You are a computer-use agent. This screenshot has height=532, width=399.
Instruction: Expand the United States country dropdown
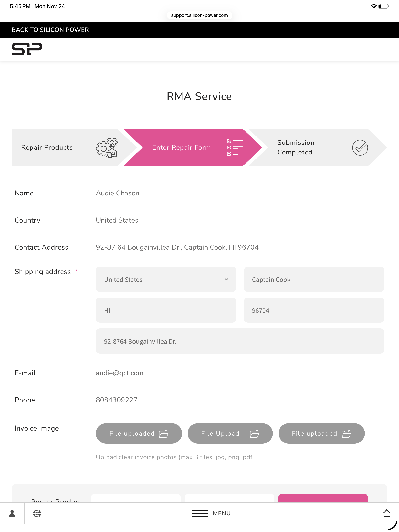coord(166,279)
